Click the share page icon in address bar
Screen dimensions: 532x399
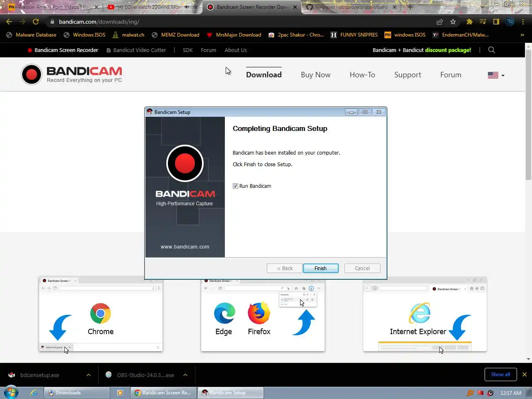coord(440,22)
